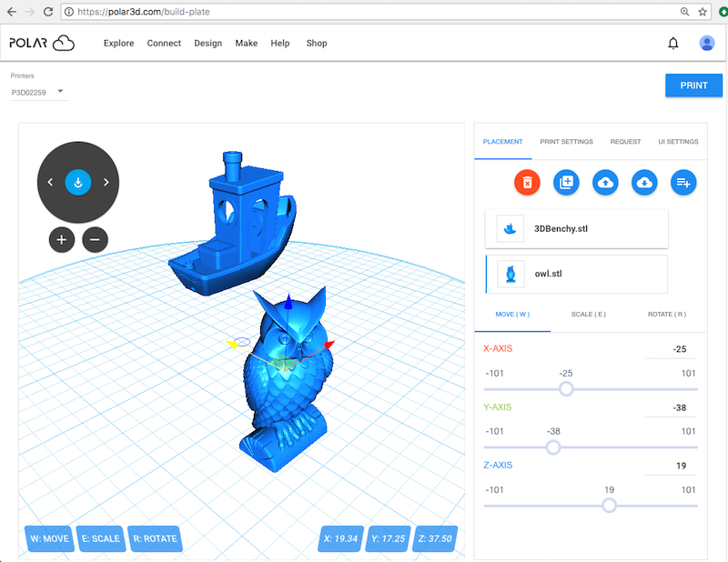Click the browser forward arrow
The height and width of the screenshot is (562, 728).
coord(30,12)
